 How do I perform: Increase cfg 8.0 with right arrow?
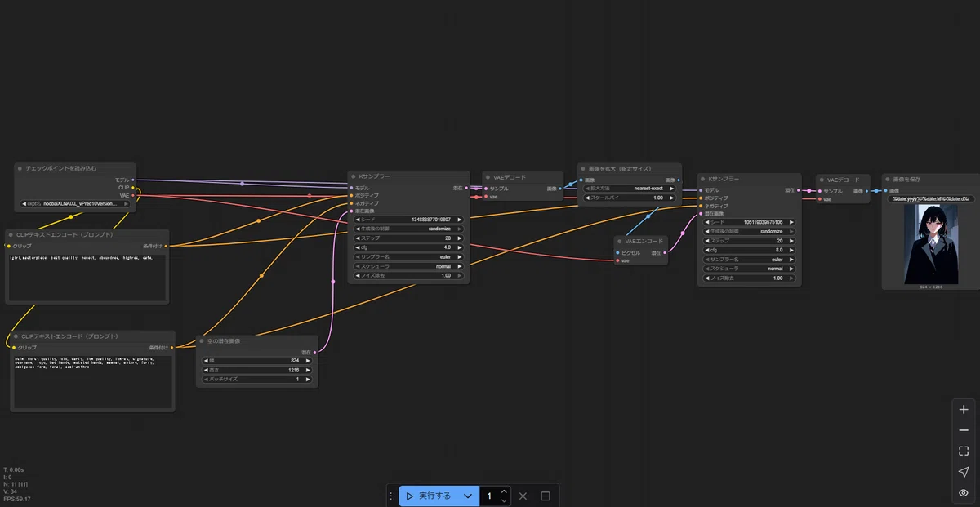pyautogui.click(x=792, y=250)
